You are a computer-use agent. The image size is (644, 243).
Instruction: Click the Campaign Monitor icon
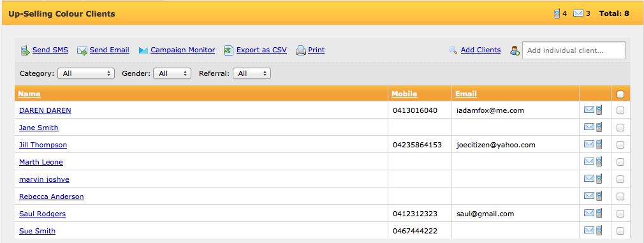(143, 50)
